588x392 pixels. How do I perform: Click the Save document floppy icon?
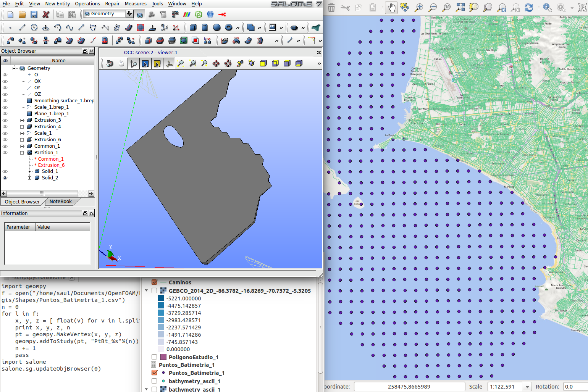tap(34, 15)
